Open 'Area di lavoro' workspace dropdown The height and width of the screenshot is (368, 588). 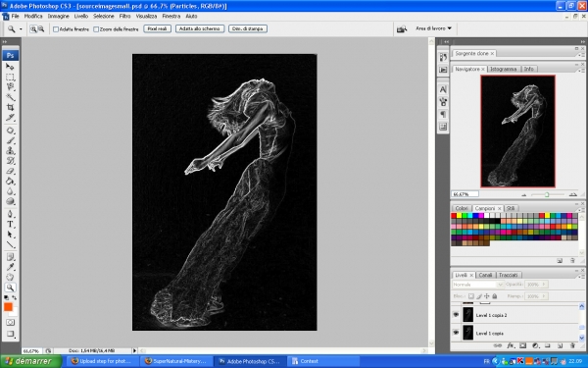tap(433, 28)
